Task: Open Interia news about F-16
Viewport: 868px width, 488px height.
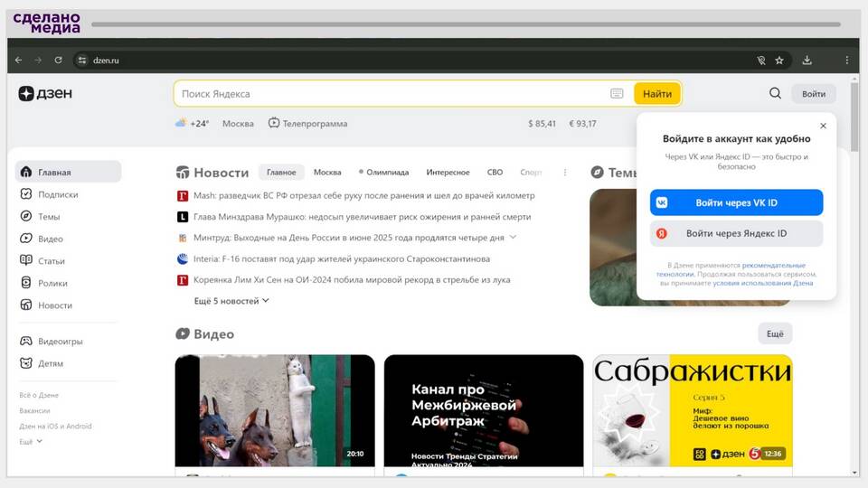Action: [342, 258]
